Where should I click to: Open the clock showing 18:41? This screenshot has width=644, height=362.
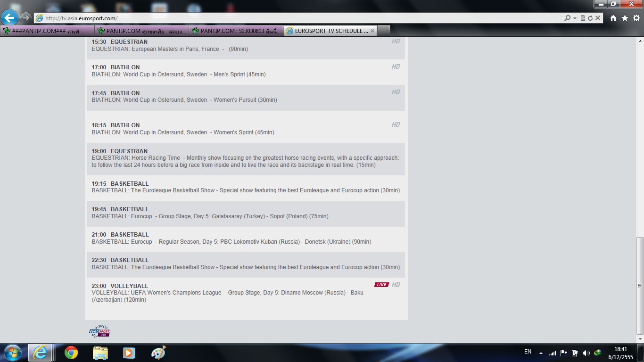click(621, 353)
